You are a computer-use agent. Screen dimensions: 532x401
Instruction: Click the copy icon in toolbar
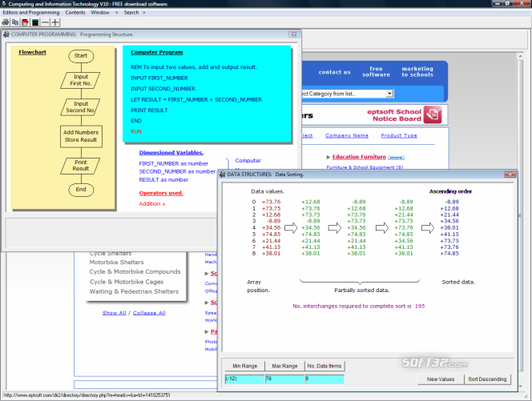click(16, 22)
